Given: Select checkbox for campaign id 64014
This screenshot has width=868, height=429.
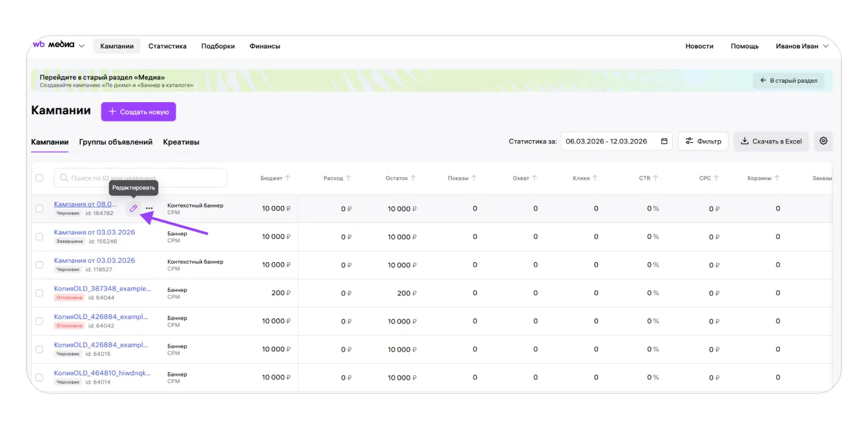Looking at the screenshot, I should pyautogui.click(x=39, y=377).
